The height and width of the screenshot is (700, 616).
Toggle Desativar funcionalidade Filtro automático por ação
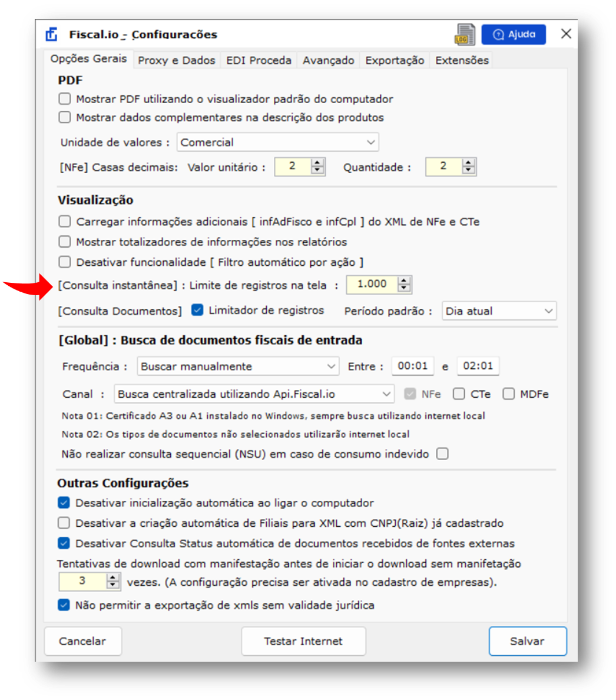tap(65, 262)
